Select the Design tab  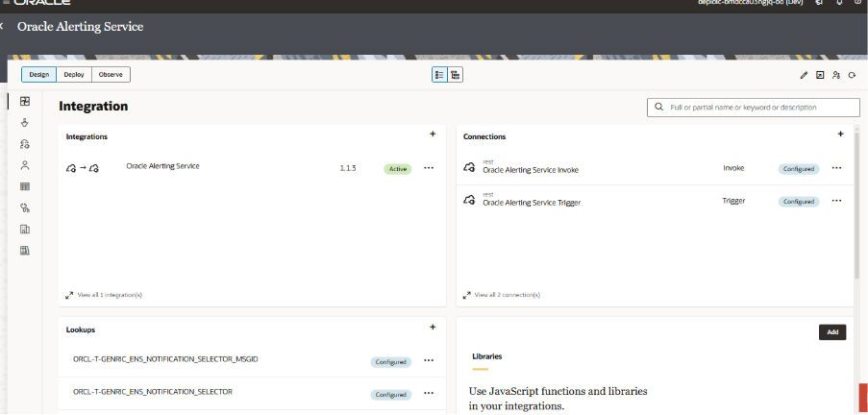38,75
